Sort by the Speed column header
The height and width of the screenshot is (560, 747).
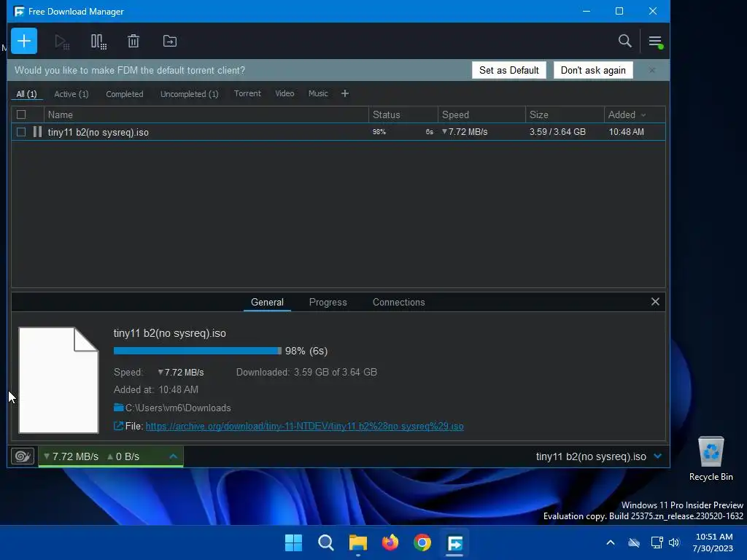[x=481, y=114]
